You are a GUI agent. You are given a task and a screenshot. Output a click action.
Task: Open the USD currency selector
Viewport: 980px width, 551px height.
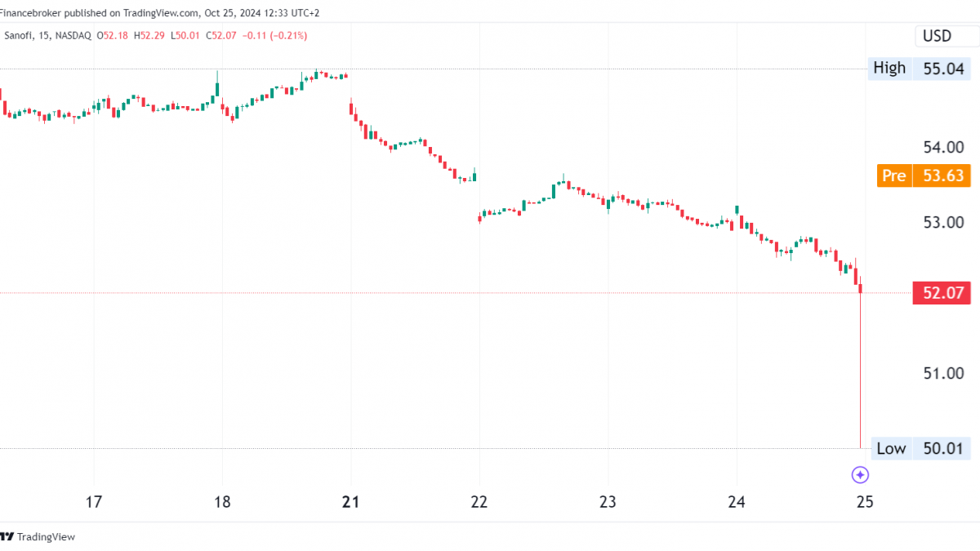coord(937,36)
